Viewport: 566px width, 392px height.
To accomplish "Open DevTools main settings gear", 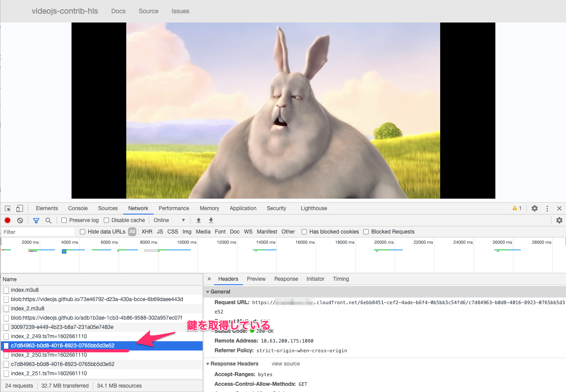I will (x=535, y=208).
